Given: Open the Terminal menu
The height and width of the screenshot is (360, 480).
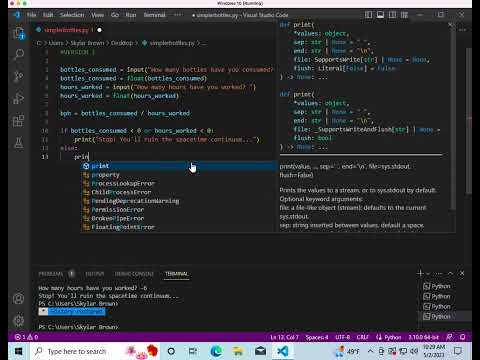Looking at the screenshot, I should coord(154,15).
